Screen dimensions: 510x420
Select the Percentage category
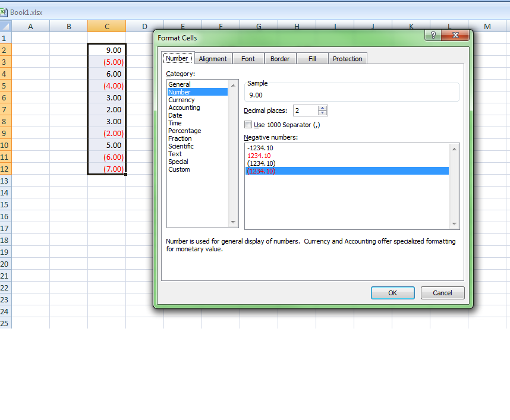pyautogui.click(x=184, y=131)
